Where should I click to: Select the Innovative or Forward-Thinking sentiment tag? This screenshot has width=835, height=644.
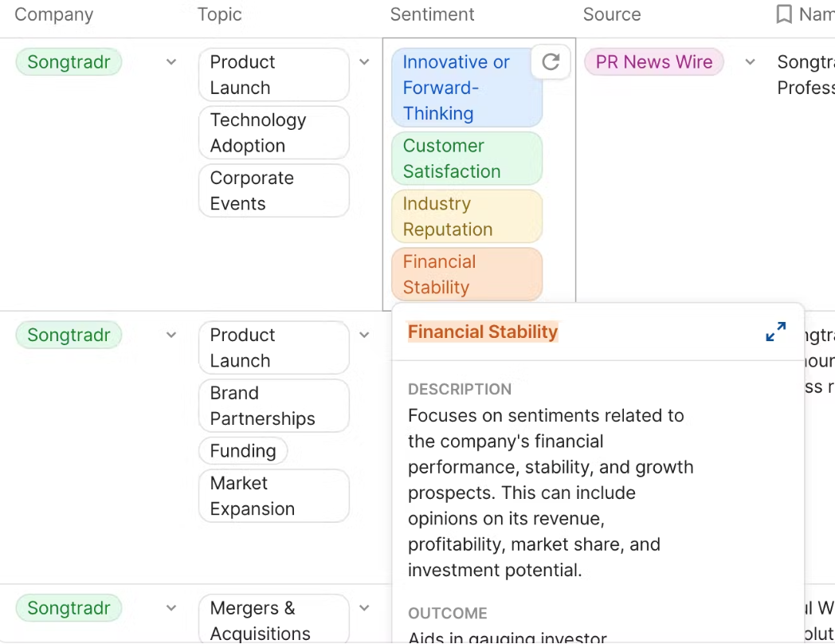[466, 88]
